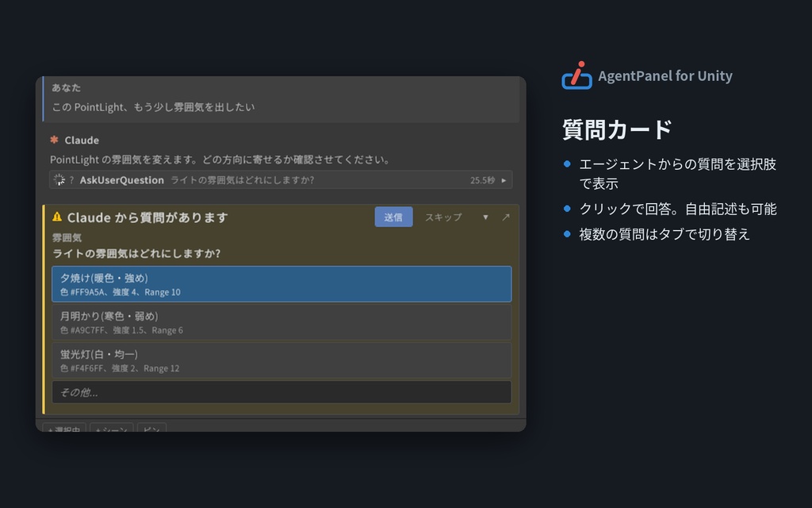Choose the 月明かり(寒色・弱め) option

[x=282, y=322]
